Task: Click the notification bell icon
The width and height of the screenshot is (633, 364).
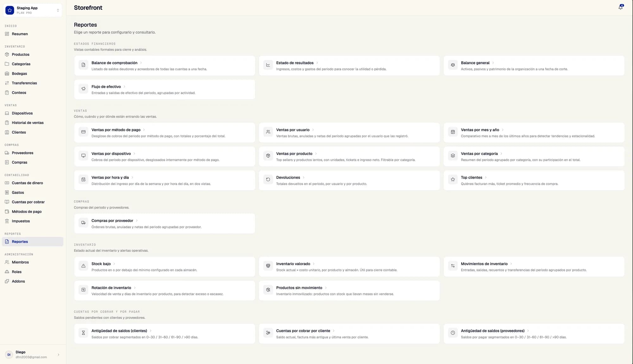Action: click(621, 7)
